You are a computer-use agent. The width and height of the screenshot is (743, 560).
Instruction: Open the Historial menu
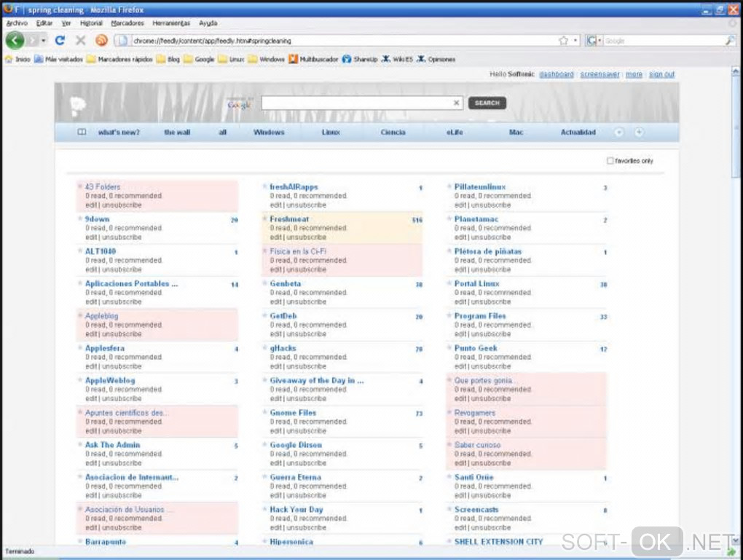point(91,23)
